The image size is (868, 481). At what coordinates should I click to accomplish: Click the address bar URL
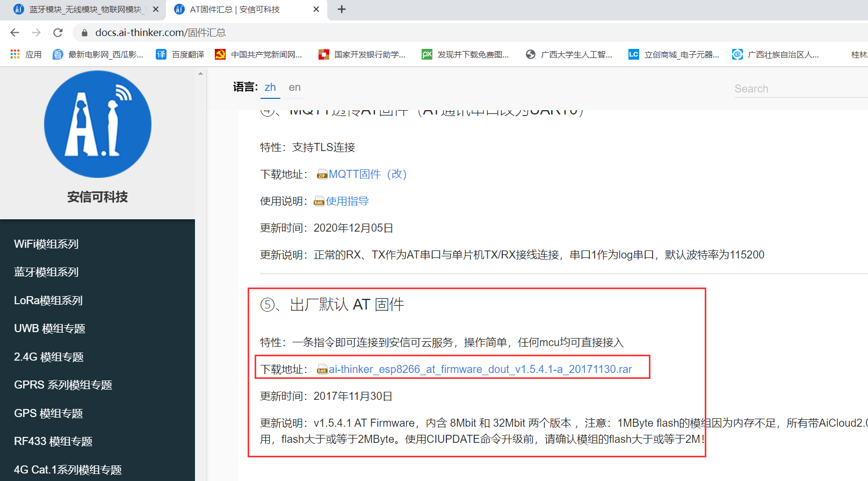click(161, 33)
